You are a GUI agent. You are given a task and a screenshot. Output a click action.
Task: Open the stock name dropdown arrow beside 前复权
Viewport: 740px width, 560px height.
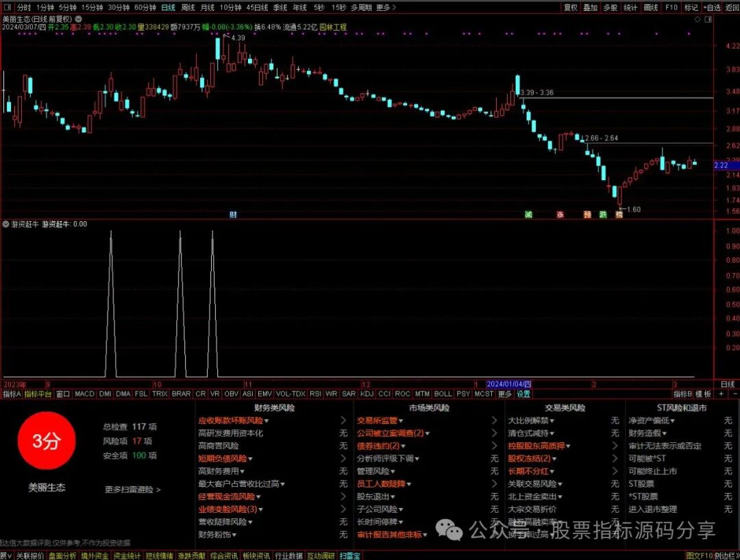point(78,19)
